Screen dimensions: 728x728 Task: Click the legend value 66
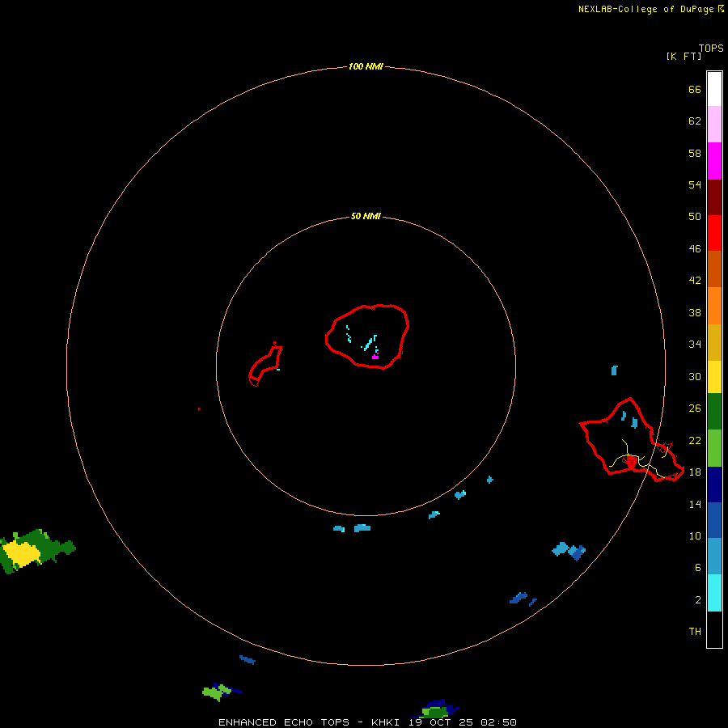pos(695,90)
